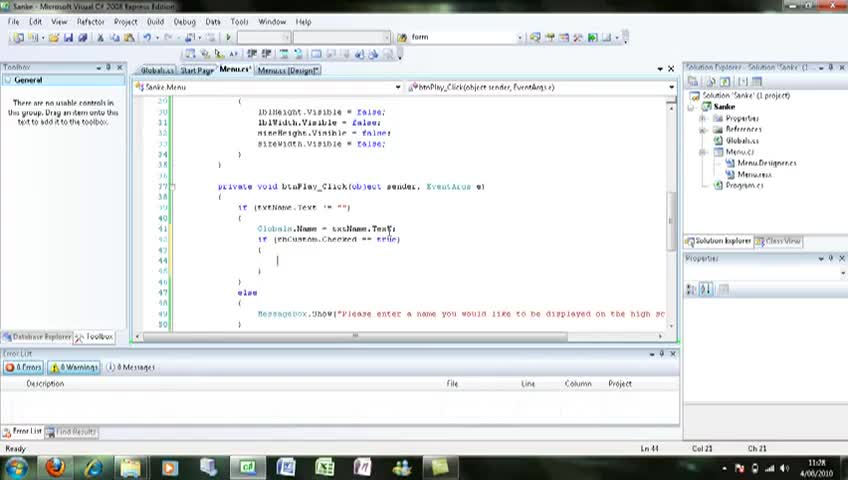Click the Description column header
The image size is (848, 480).
pos(45,383)
